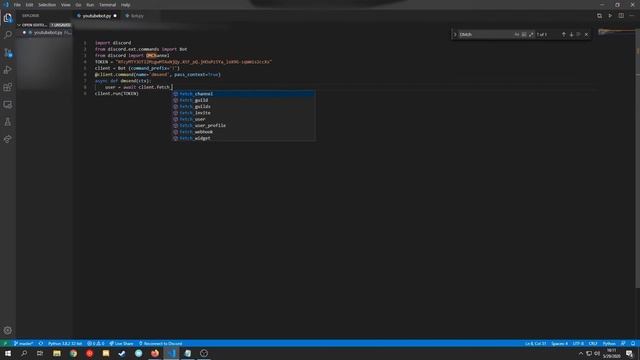
Task: Toggle Use Regular Expression in the find widget
Action: click(531, 35)
